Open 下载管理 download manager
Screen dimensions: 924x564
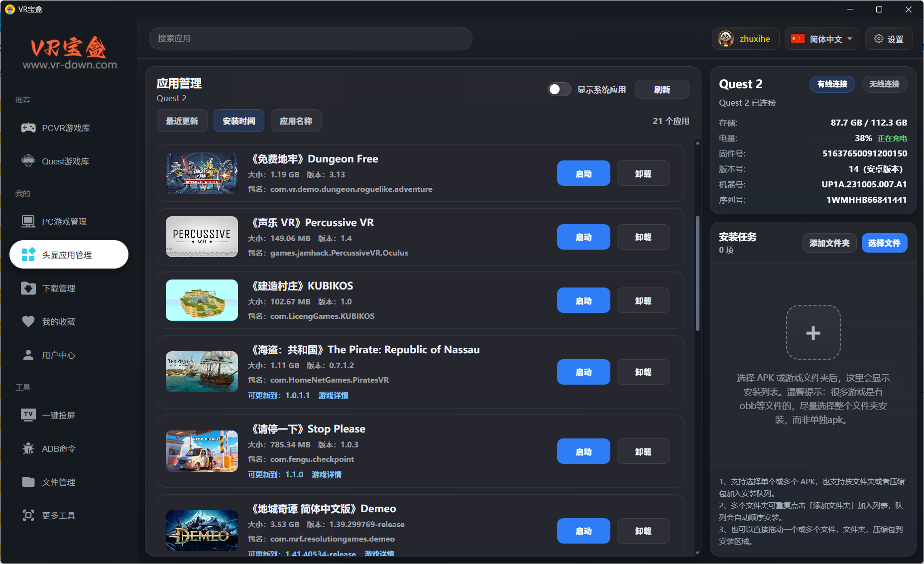pos(59,288)
